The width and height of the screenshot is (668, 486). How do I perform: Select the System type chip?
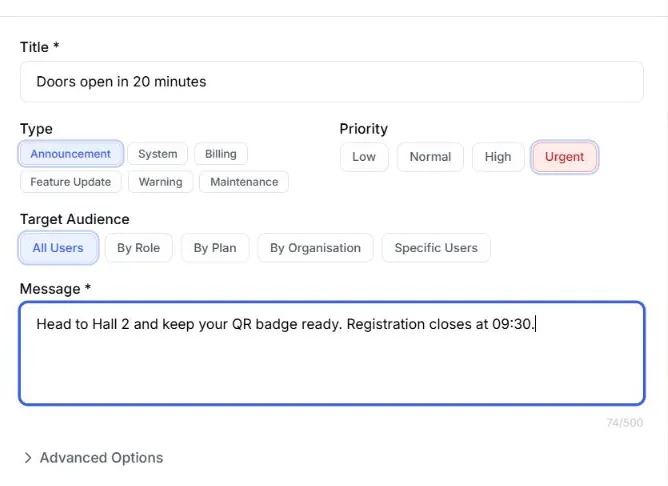[x=158, y=154]
